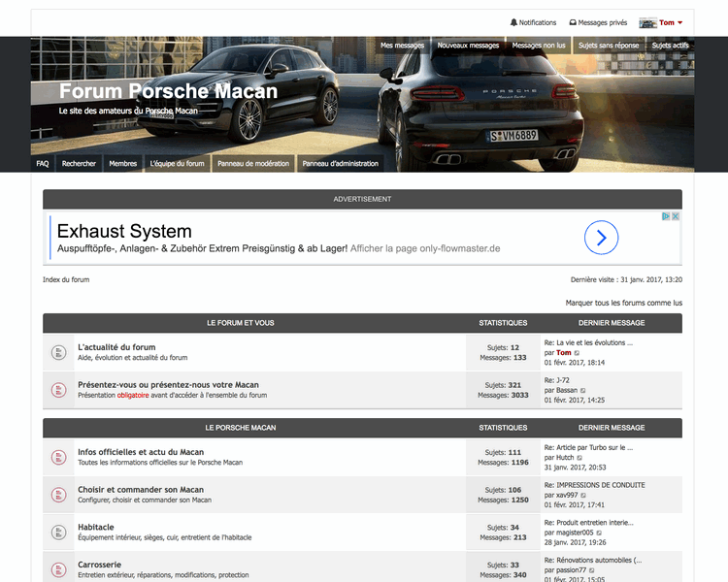The height and width of the screenshot is (582, 728).
Task: Open Panneau d'administration
Action: (x=341, y=163)
